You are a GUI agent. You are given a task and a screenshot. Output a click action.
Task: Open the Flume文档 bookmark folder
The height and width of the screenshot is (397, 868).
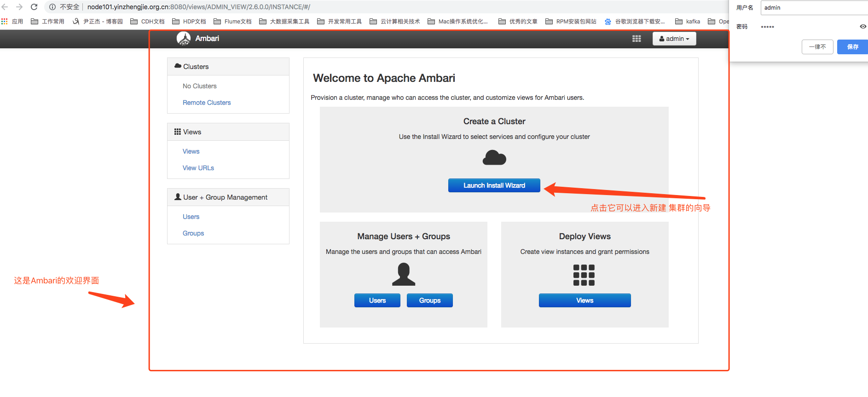pyautogui.click(x=232, y=22)
